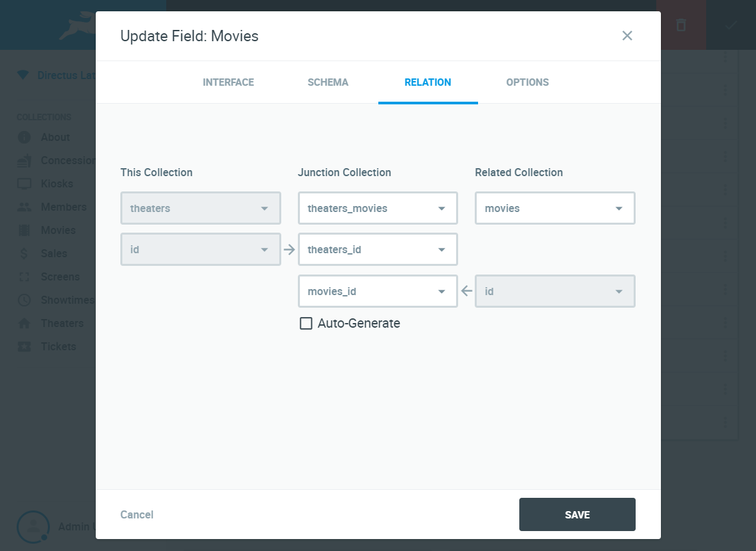This screenshot has width=756, height=551.
Task: Click the Showtimes clock icon
Action: click(24, 300)
